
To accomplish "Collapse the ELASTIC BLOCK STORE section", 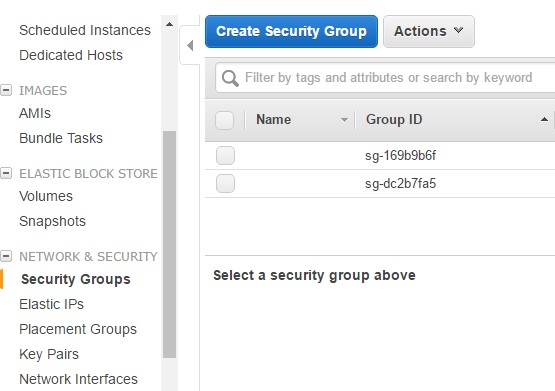I will pyautogui.click(x=6, y=173).
